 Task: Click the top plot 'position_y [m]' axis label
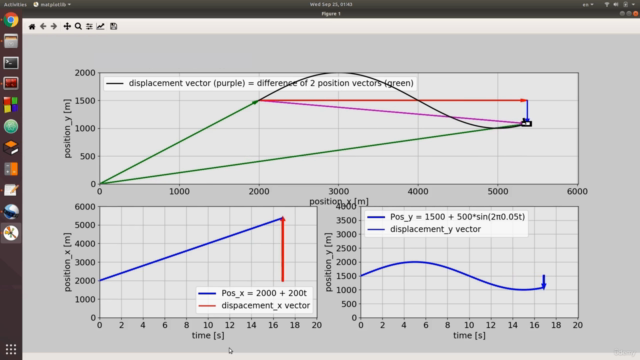coord(67,128)
